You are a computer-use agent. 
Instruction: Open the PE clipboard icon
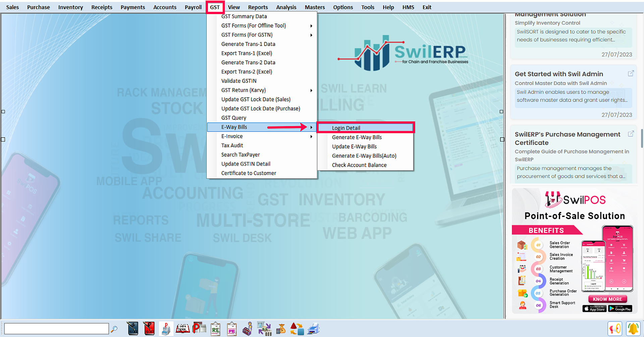coord(232,329)
